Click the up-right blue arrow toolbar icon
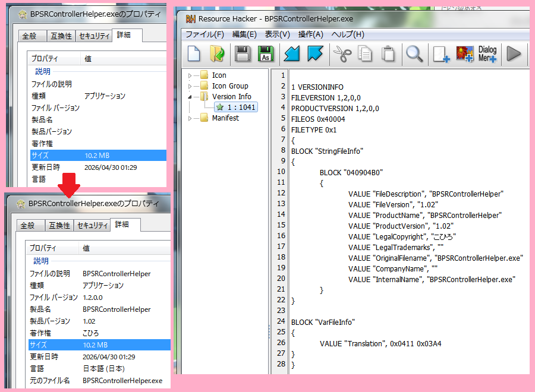 pos(315,54)
